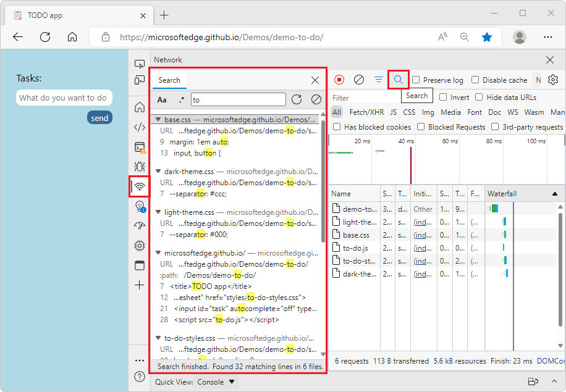Focus the search query input containing 'to'

coord(239,99)
